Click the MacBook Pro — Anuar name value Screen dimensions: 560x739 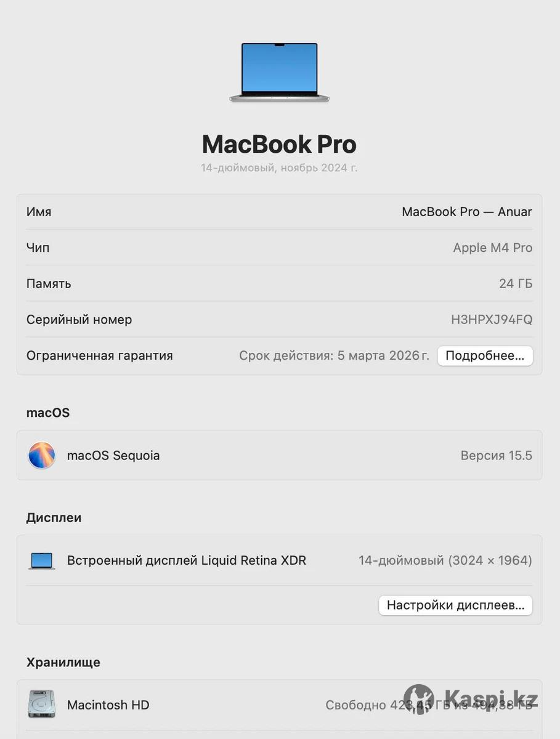467,212
